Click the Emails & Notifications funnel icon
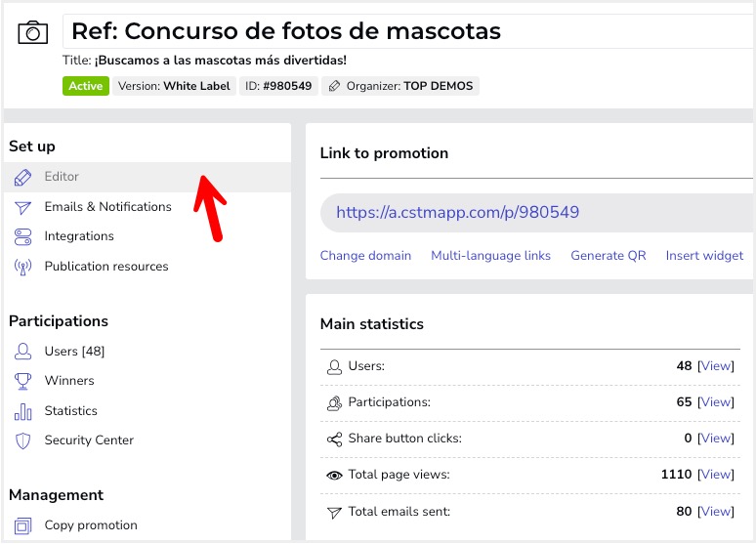756x544 pixels. coord(23,207)
